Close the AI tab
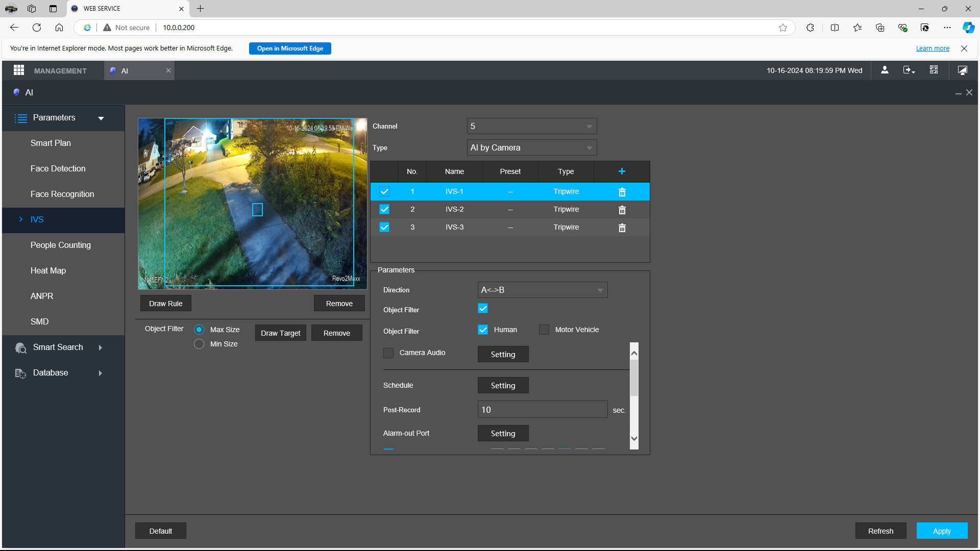 click(168, 70)
